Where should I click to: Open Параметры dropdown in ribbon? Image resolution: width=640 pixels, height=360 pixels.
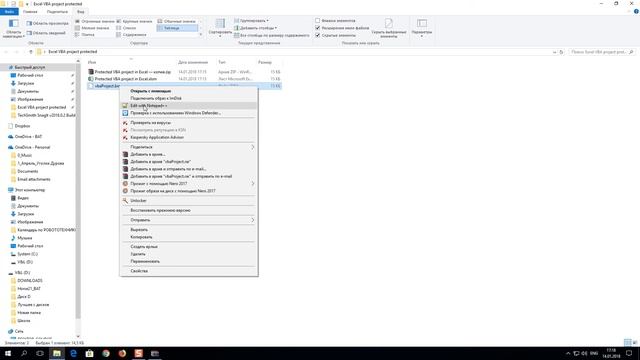click(422, 28)
